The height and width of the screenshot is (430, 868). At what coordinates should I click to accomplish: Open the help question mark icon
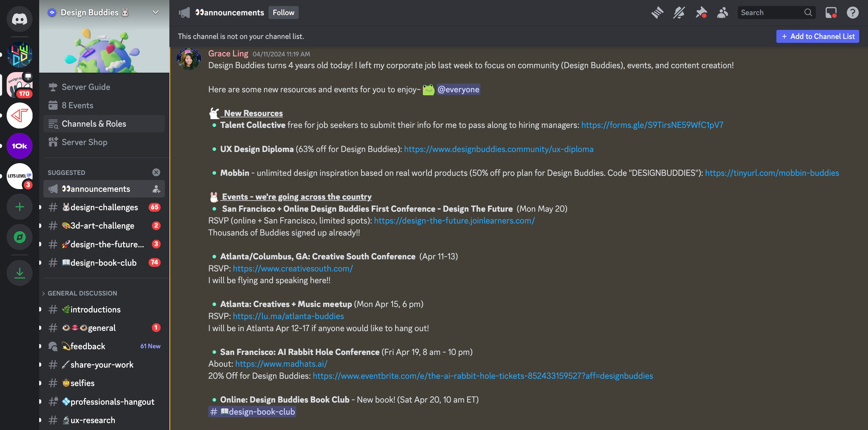click(x=853, y=13)
